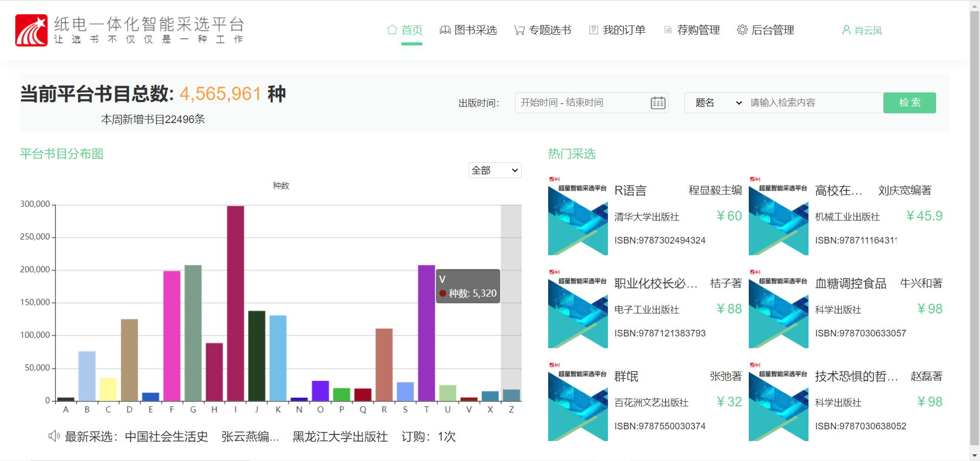Open the 全部 chart filter dropdown

click(x=495, y=171)
